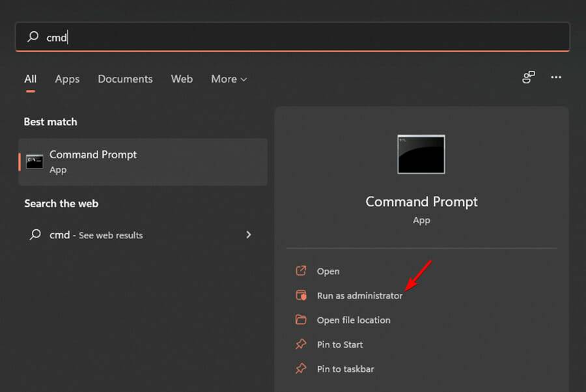Click the Open file location folder icon

point(301,320)
